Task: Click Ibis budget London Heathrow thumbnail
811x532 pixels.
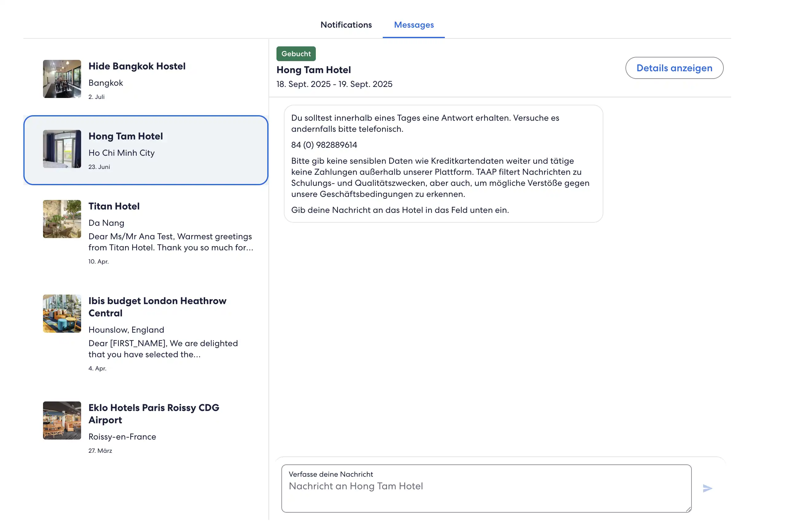Action: 62,313
